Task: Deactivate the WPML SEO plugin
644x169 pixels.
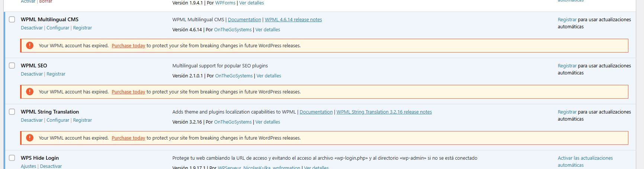Action: click(x=32, y=74)
